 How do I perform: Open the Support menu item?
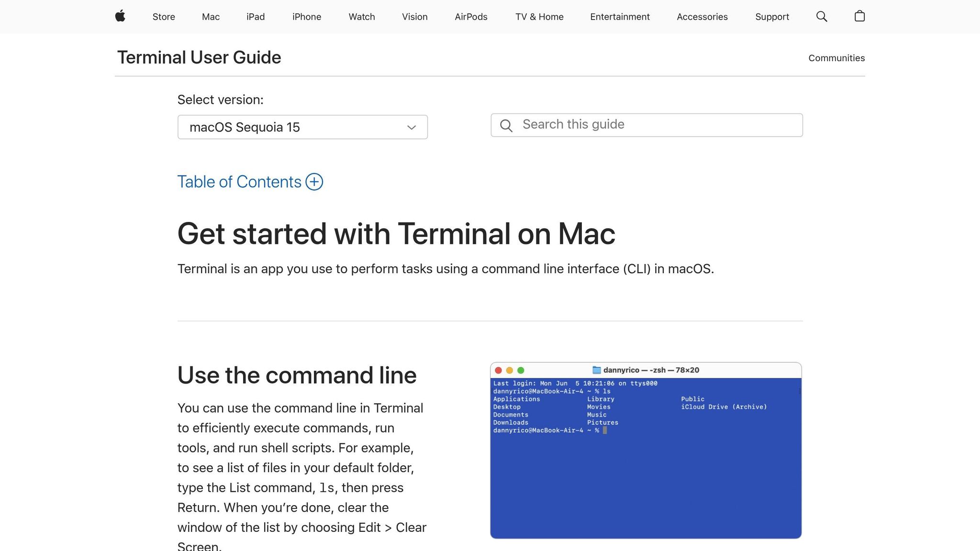coord(772,17)
